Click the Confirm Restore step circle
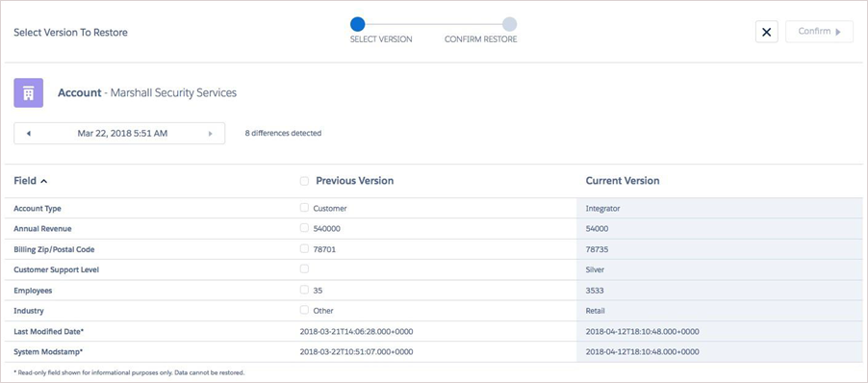868x383 pixels. 509,24
